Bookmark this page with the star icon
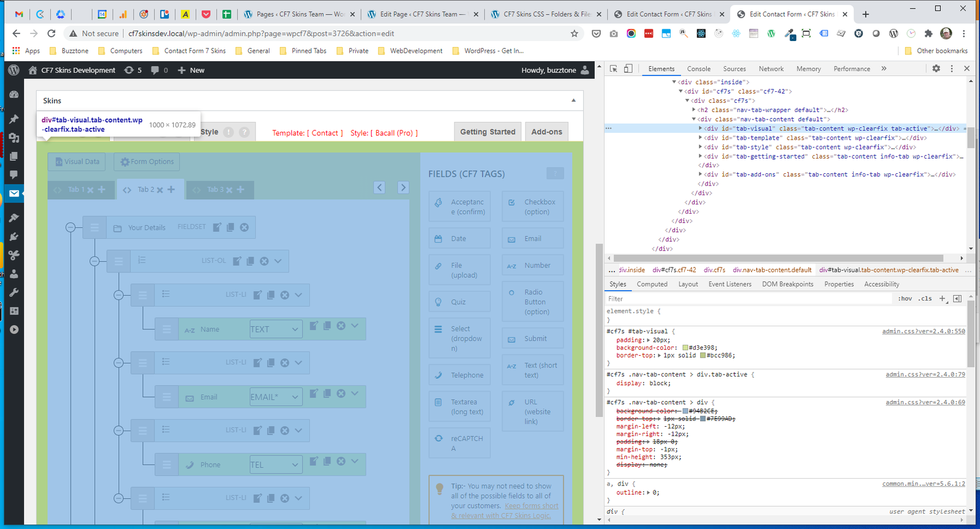Viewport: 980px width, 529px height. [x=574, y=34]
